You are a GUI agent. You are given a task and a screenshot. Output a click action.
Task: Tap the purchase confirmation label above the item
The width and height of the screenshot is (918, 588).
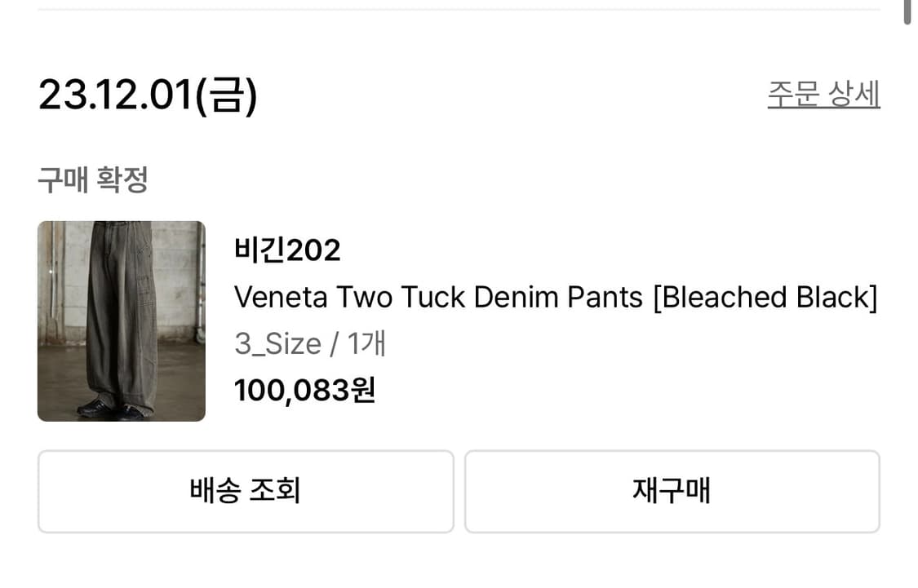coord(91,179)
